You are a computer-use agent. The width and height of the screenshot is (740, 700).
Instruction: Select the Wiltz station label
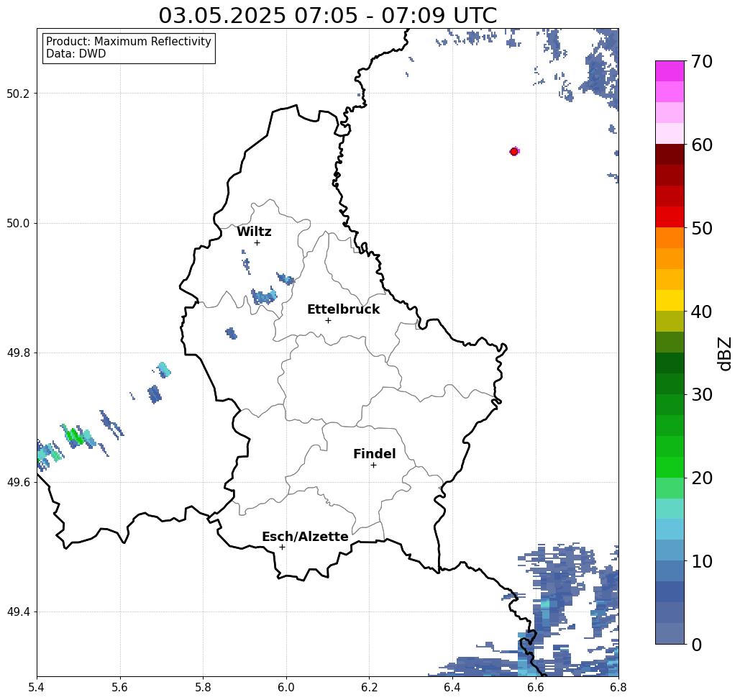click(254, 232)
